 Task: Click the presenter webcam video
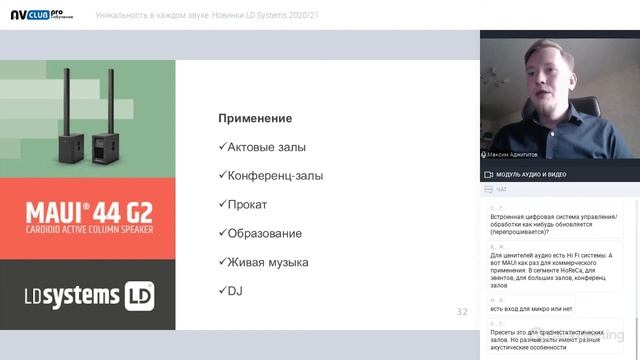click(560, 98)
